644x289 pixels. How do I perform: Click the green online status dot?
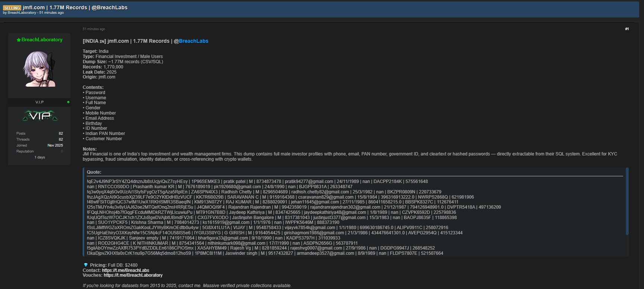click(x=68, y=102)
